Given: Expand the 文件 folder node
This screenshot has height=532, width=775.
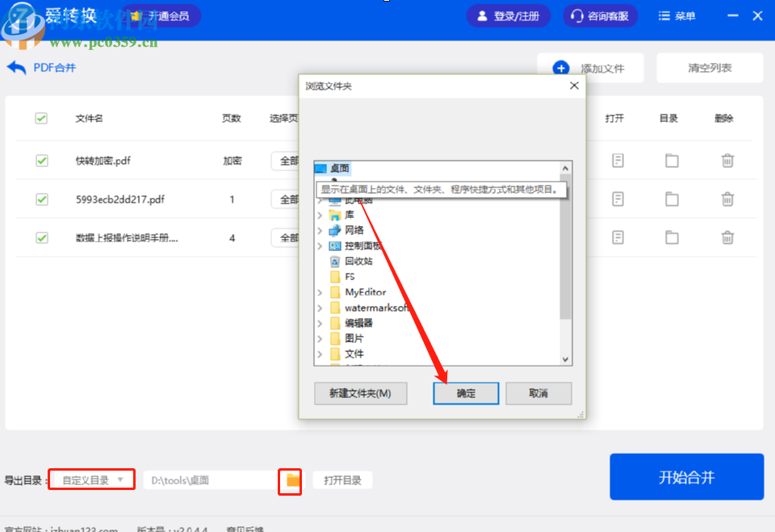Looking at the screenshot, I should [320, 354].
